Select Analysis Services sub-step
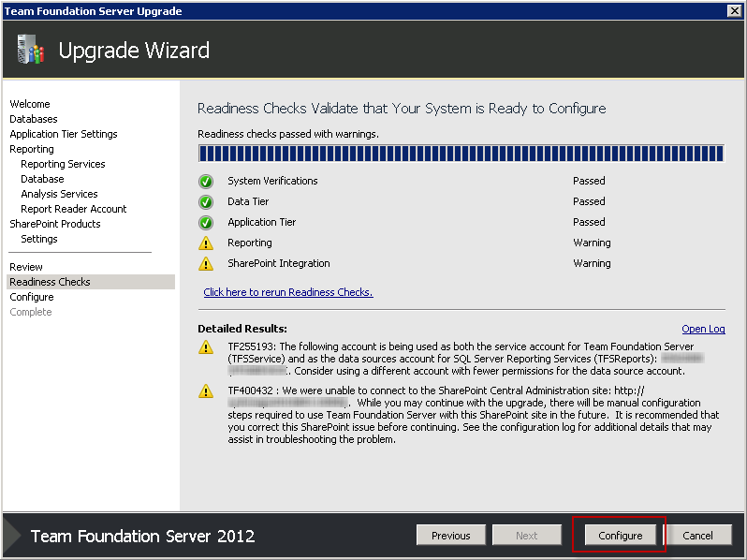Image resolution: width=747 pixels, height=560 pixels. coord(59,194)
